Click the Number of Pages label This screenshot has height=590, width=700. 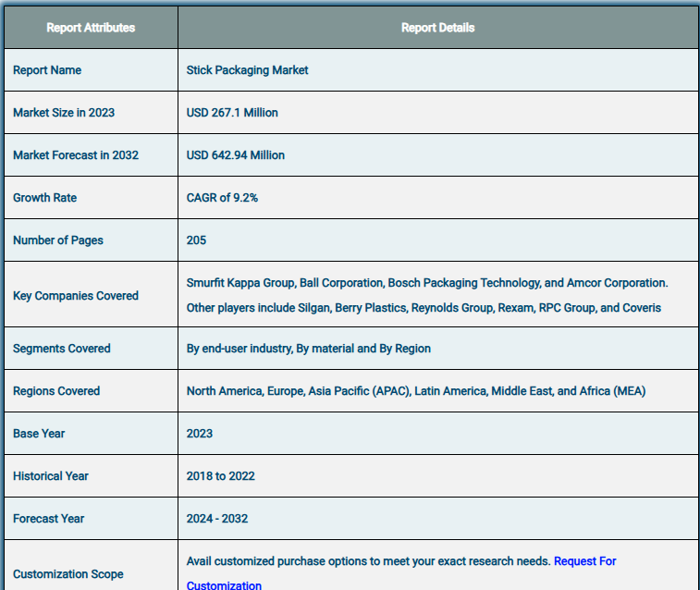pyautogui.click(x=58, y=240)
